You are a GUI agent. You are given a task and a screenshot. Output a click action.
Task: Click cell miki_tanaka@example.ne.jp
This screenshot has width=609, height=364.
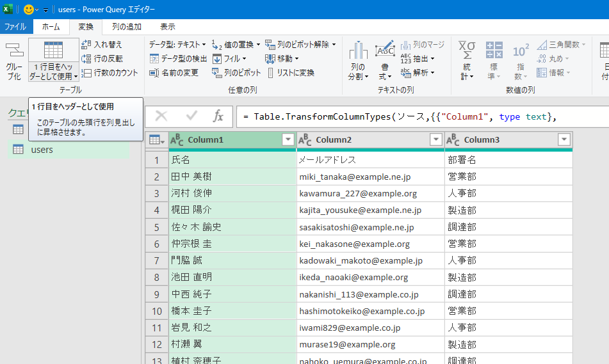[370, 177]
